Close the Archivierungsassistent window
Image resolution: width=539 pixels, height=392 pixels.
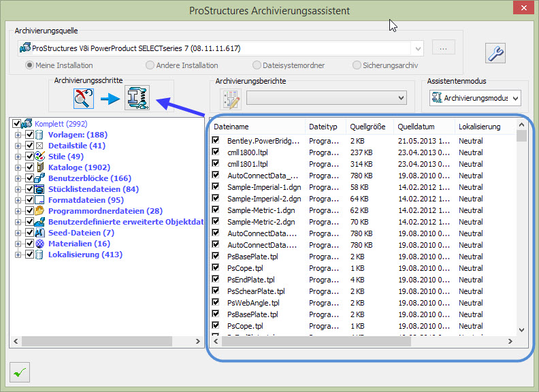click(x=523, y=7)
